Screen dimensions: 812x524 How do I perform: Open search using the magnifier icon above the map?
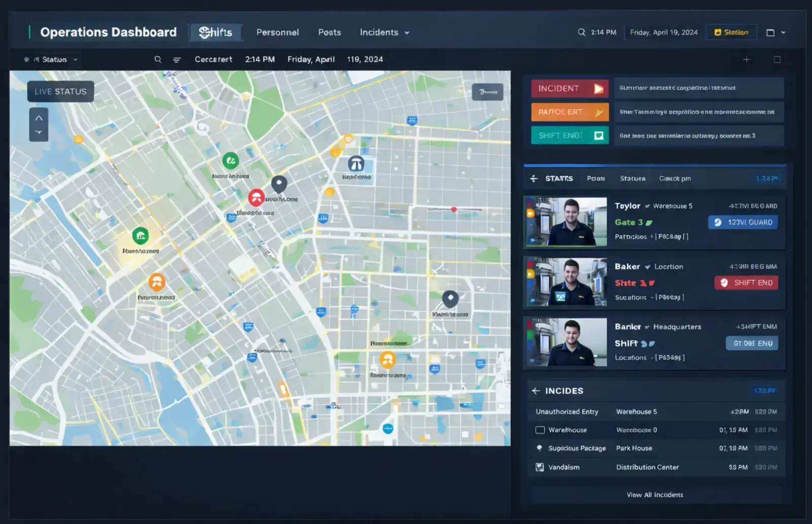coord(158,59)
